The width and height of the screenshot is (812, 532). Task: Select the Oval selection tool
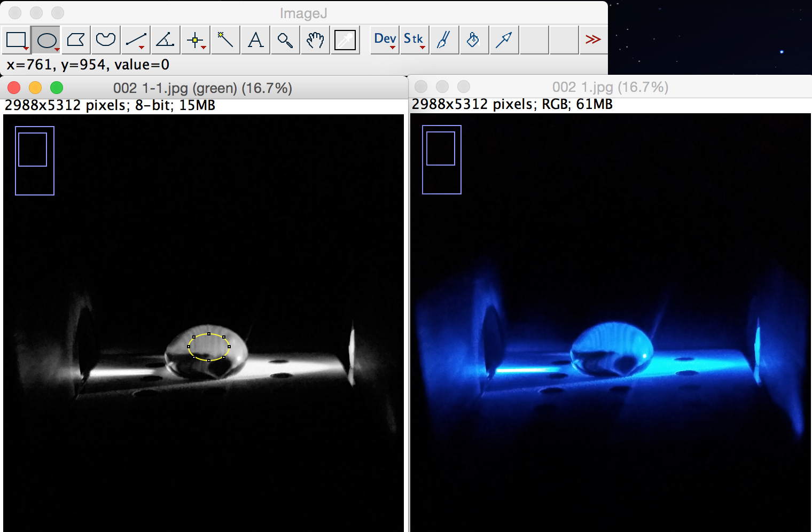[x=46, y=40]
